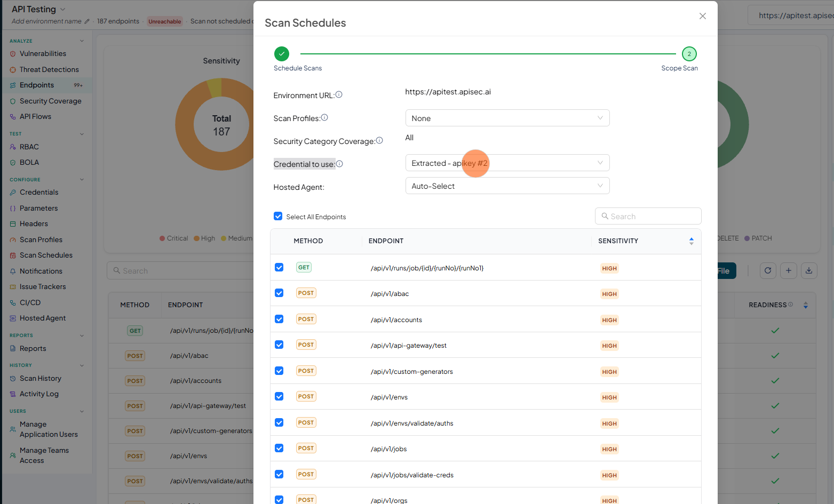Toggle the Select All Endpoints checkbox
This screenshot has height=504, width=834.
pos(278,216)
